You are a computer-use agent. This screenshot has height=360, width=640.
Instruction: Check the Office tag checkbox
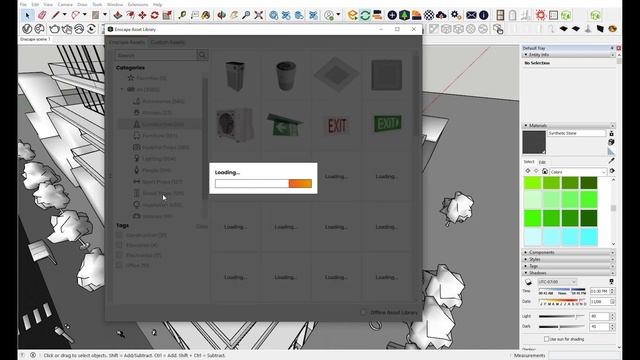coord(119,265)
